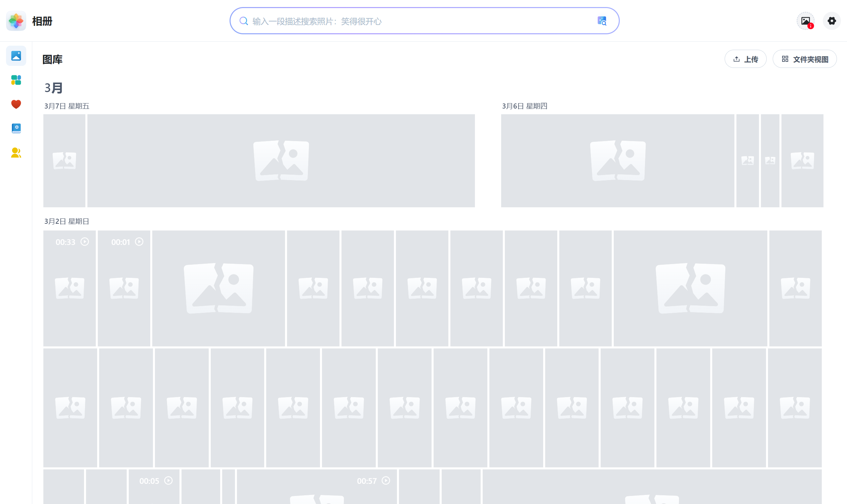Click the magnifier icon in search bar
Image resolution: width=847 pixels, height=504 pixels.
coord(244,21)
